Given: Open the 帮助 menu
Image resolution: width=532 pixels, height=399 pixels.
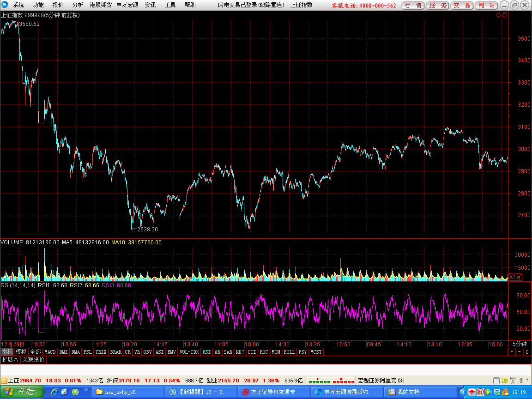Looking at the screenshot, I should pyautogui.click(x=190, y=5).
